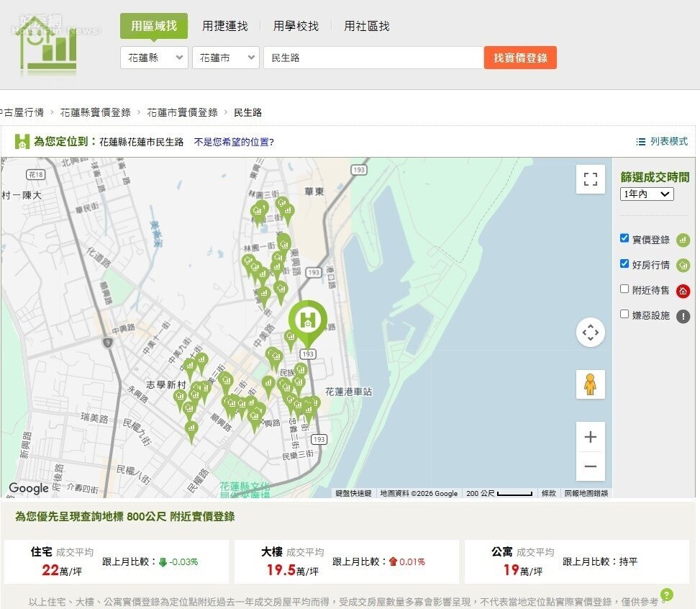The height and width of the screenshot is (609, 700).
Task: Open the 1年內 time filter dropdown
Action: [x=647, y=194]
